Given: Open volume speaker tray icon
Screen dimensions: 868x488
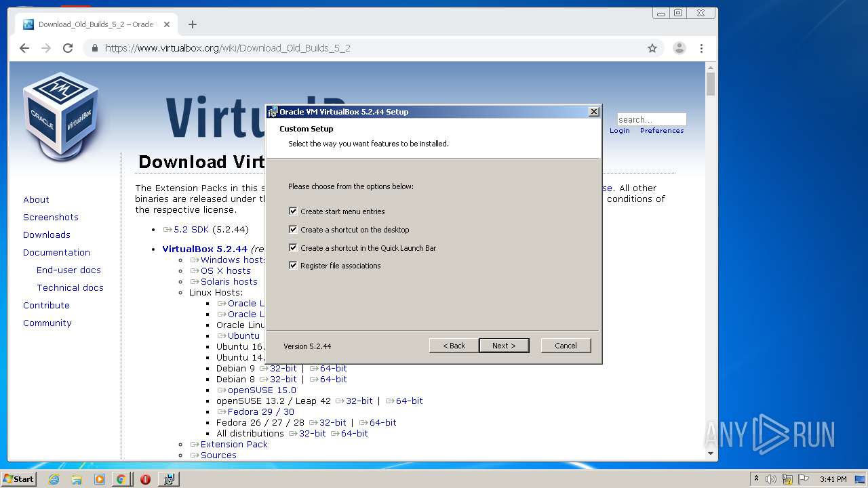Looking at the screenshot, I should [x=771, y=479].
